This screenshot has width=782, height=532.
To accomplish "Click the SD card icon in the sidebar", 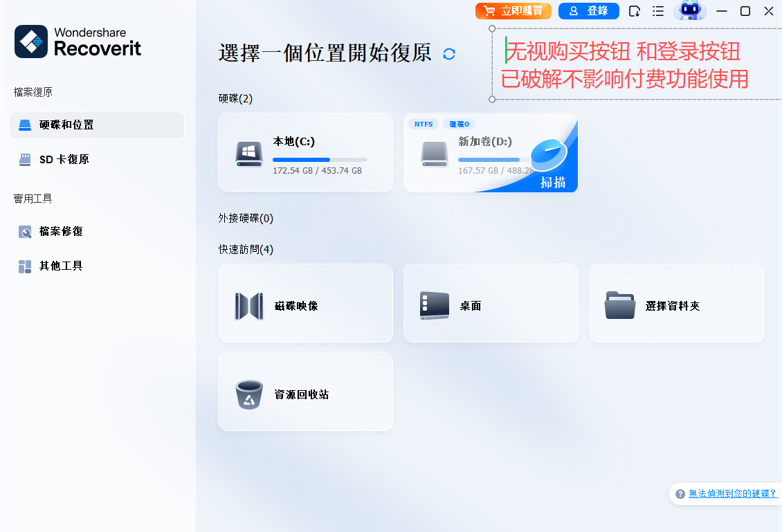I will [25, 160].
